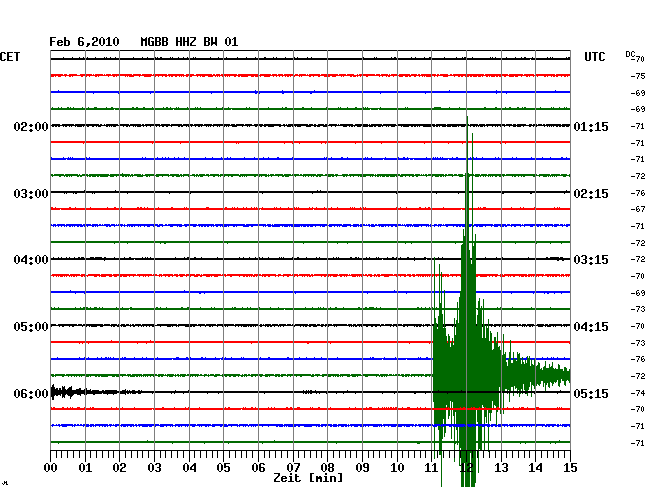
Task: Click the "08" minute axis label
Action: 327,467
